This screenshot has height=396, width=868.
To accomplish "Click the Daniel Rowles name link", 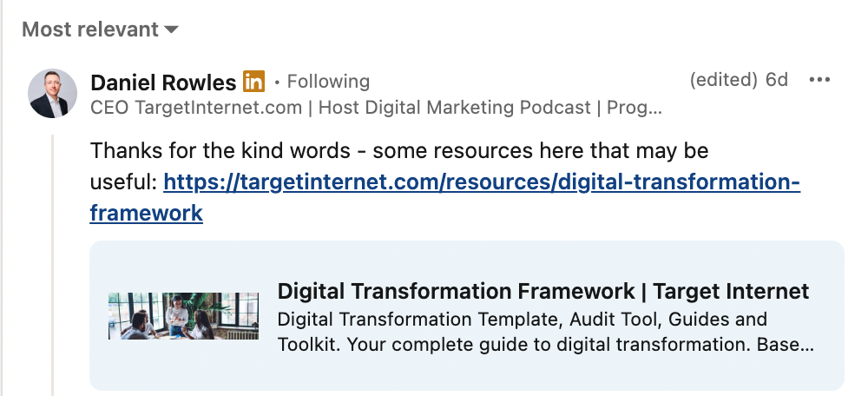I will pyautogui.click(x=163, y=82).
